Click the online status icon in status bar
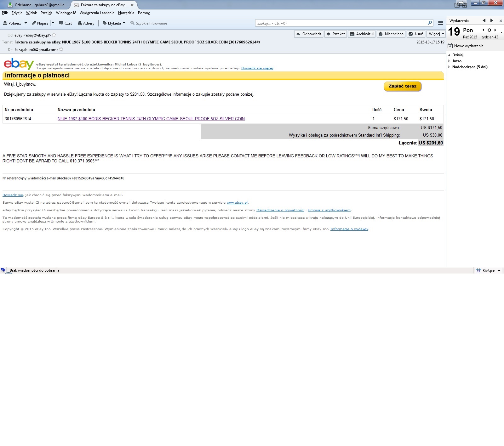The image size is (504, 446). tap(3, 270)
